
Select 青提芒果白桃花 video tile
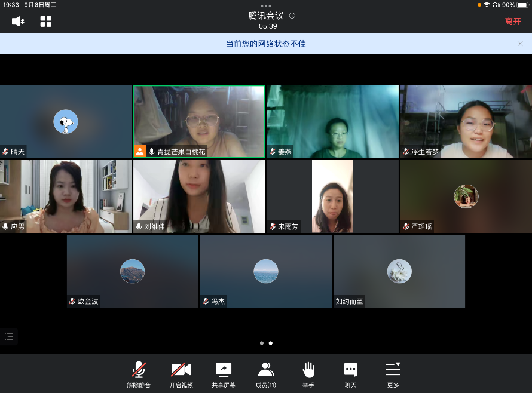click(199, 121)
